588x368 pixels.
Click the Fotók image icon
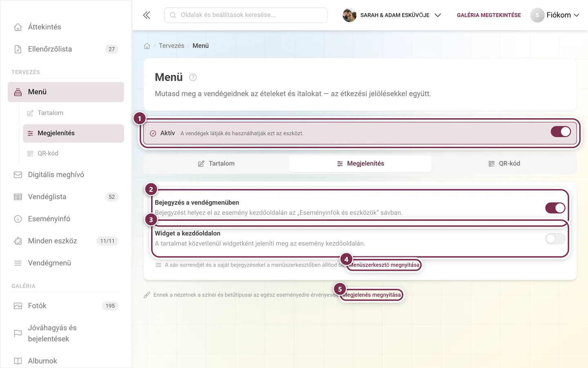pyautogui.click(x=18, y=306)
